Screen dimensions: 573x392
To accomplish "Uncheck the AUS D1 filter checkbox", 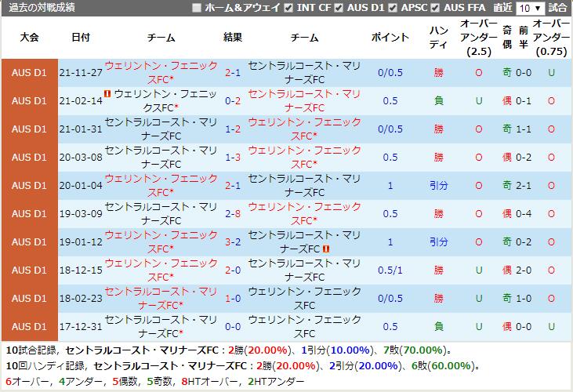I will (339, 8).
